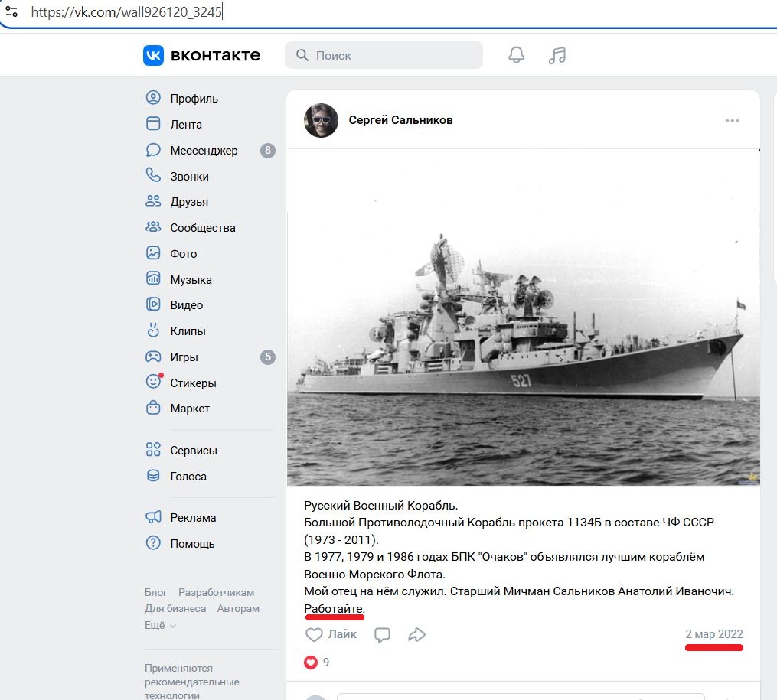Click the VK logo icon
The image size is (777, 700).
153,55
